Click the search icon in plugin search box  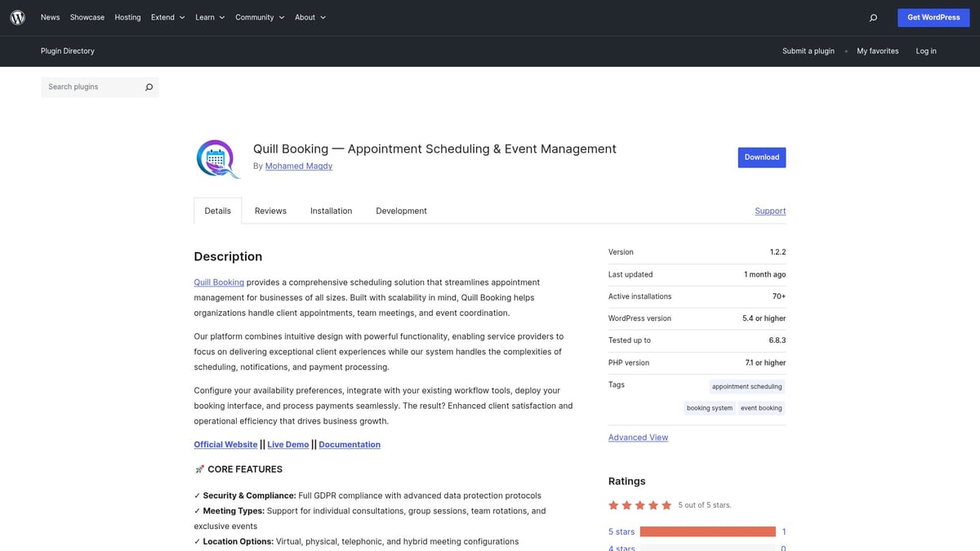click(x=149, y=87)
